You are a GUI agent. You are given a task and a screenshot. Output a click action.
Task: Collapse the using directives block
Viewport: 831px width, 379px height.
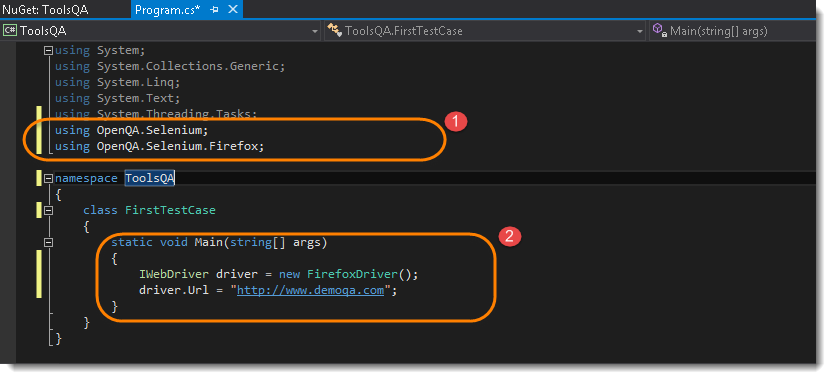(48, 51)
